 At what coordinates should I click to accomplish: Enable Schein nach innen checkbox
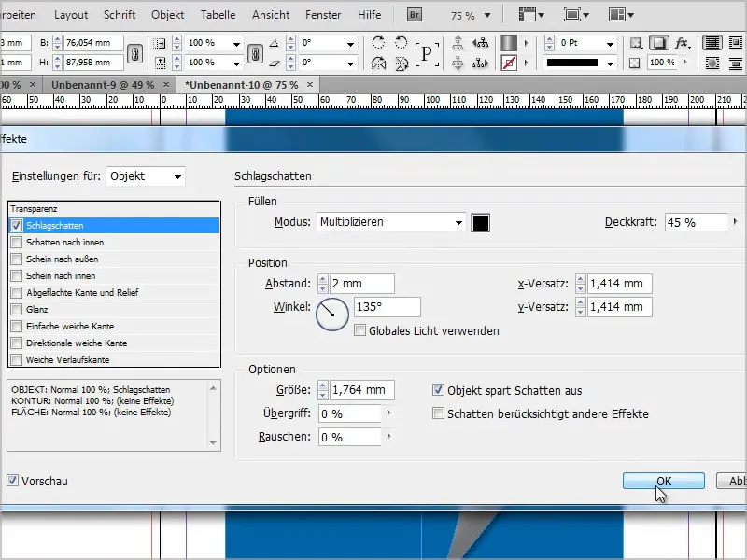(x=17, y=275)
